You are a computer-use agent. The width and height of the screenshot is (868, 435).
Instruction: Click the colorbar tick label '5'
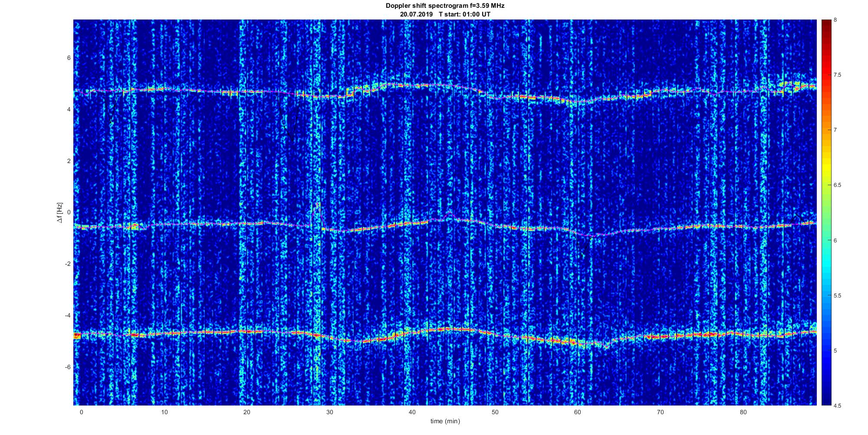tap(835, 350)
